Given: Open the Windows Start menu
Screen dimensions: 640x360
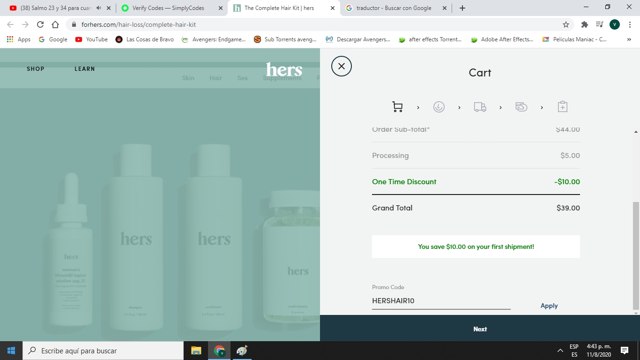Looking at the screenshot, I should (x=11, y=351).
